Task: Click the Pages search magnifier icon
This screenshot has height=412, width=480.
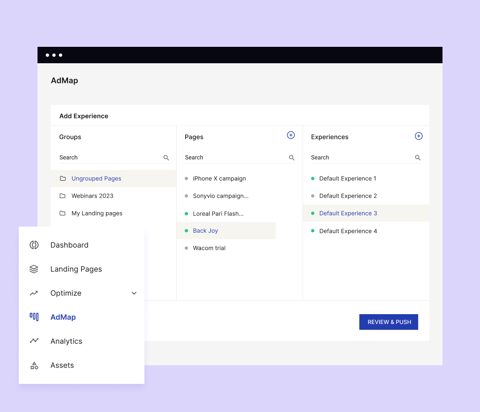Action: (292, 158)
